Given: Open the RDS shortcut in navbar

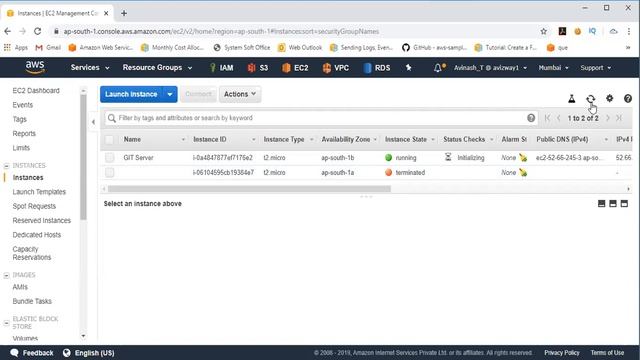Looking at the screenshot, I should point(376,68).
